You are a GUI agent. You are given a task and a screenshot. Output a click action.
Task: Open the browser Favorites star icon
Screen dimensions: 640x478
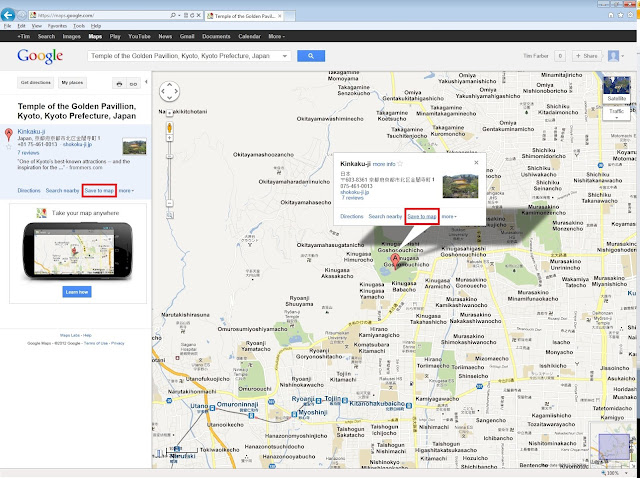(x=620, y=15)
